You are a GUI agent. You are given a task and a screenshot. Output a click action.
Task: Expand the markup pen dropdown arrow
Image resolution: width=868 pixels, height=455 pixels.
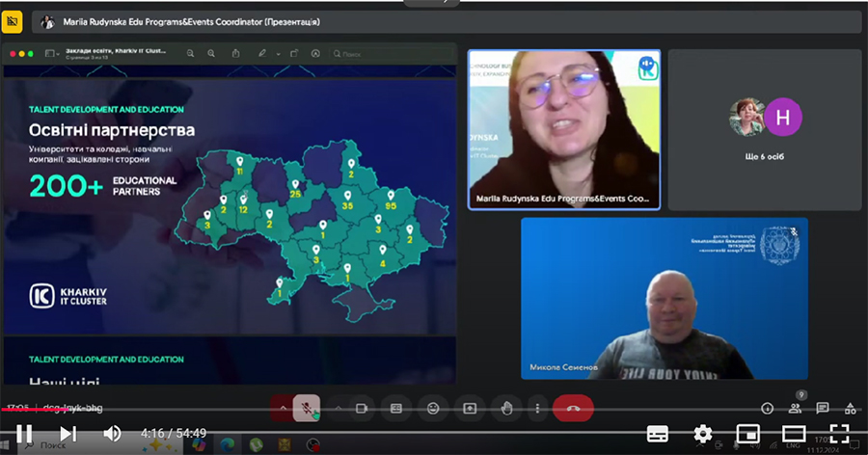278,54
